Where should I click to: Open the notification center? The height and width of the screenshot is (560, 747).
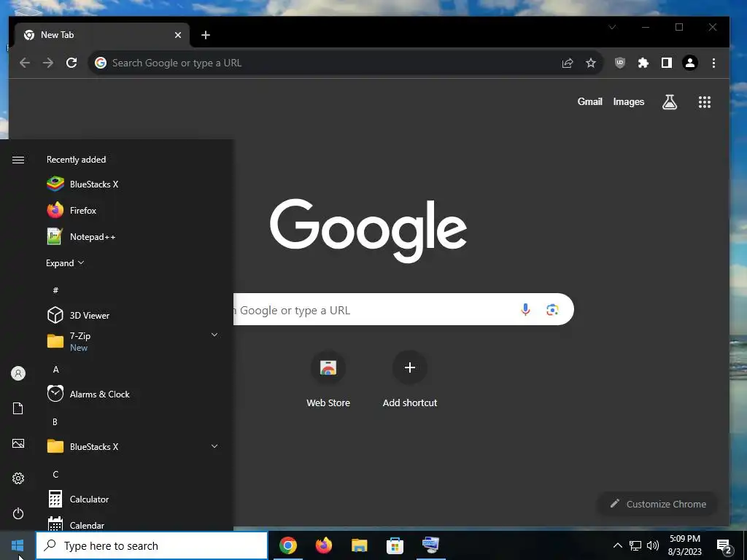724,545
